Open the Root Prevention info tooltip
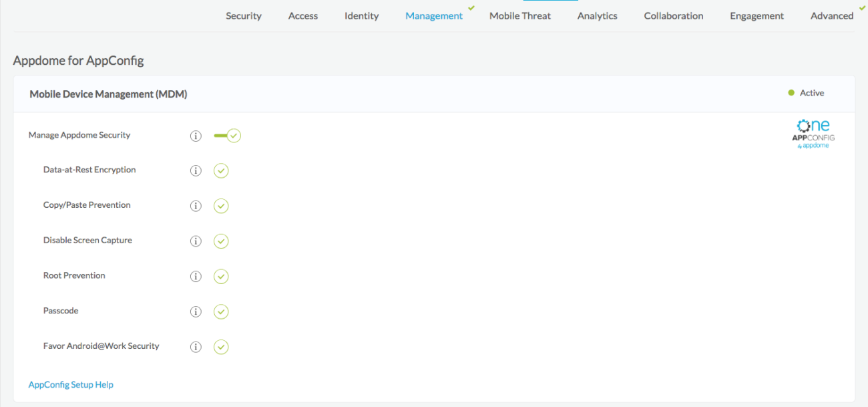The width and height of the screenshot is (868, 407). 196,276
